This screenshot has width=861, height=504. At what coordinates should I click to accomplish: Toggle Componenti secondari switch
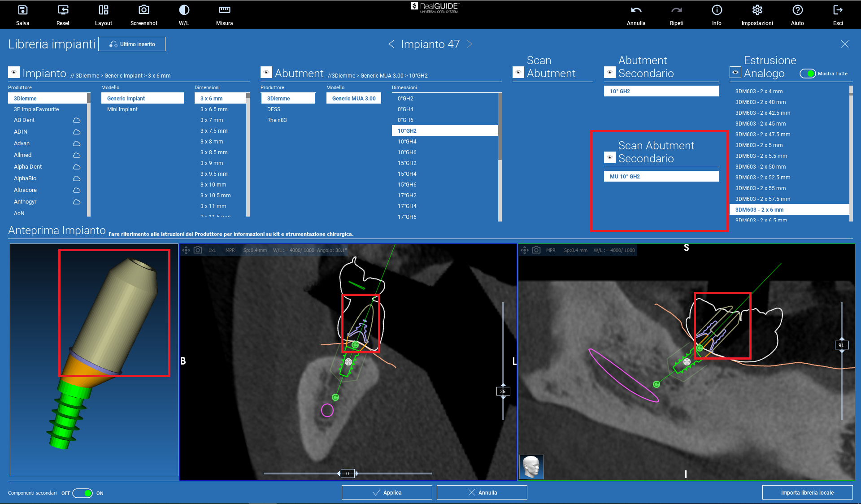(x=83, y=493)
